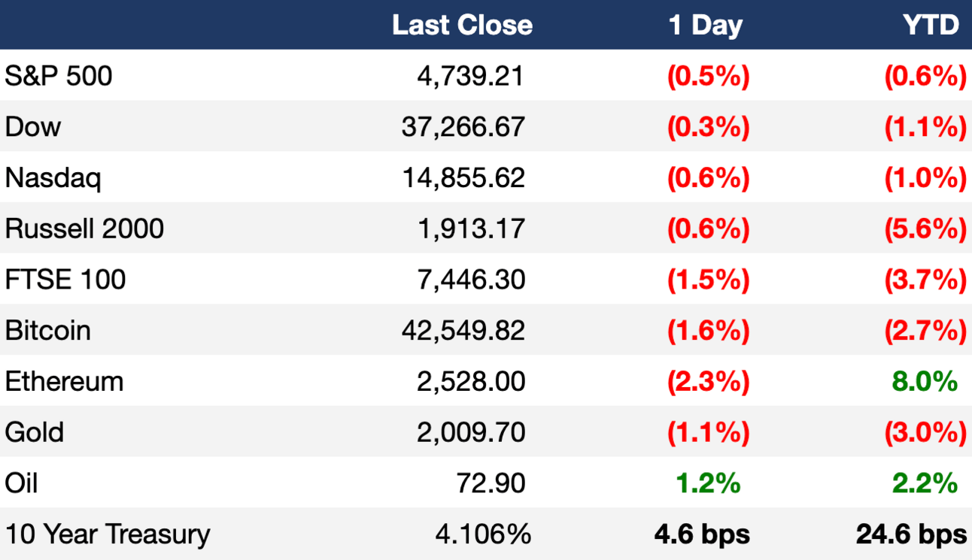
Task: Click Russell 2000's (5.6%) YTD value
Action: tap(925, 229)
